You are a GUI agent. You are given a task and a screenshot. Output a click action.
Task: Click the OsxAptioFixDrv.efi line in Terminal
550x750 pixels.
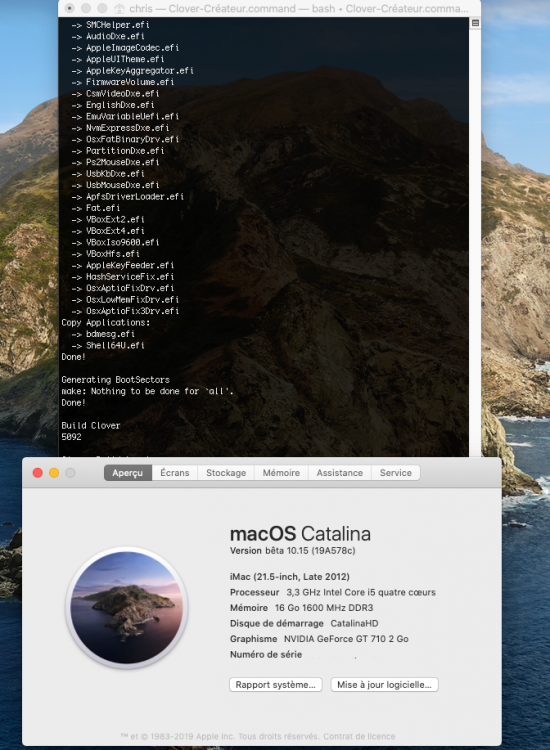coord(123,288)
